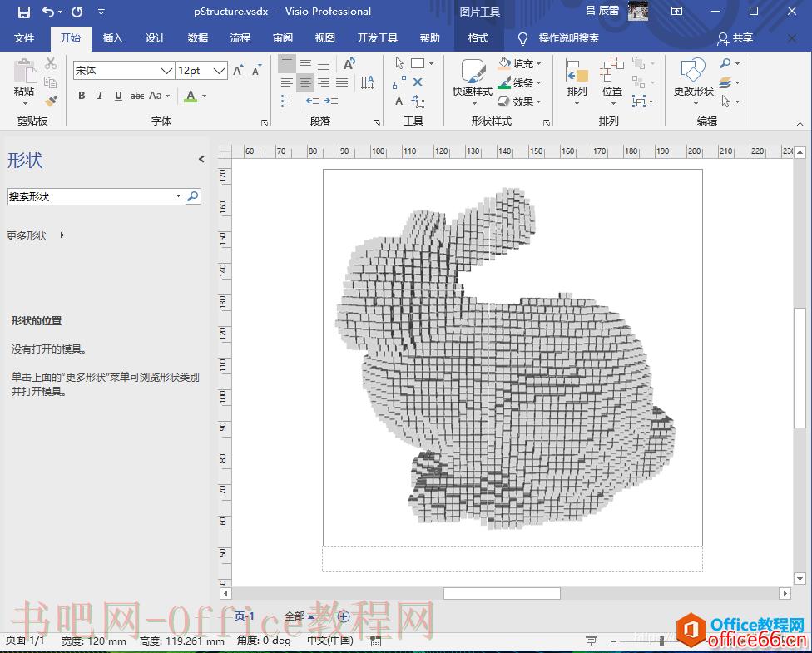Select the voxel bunny image

[506, 359]
